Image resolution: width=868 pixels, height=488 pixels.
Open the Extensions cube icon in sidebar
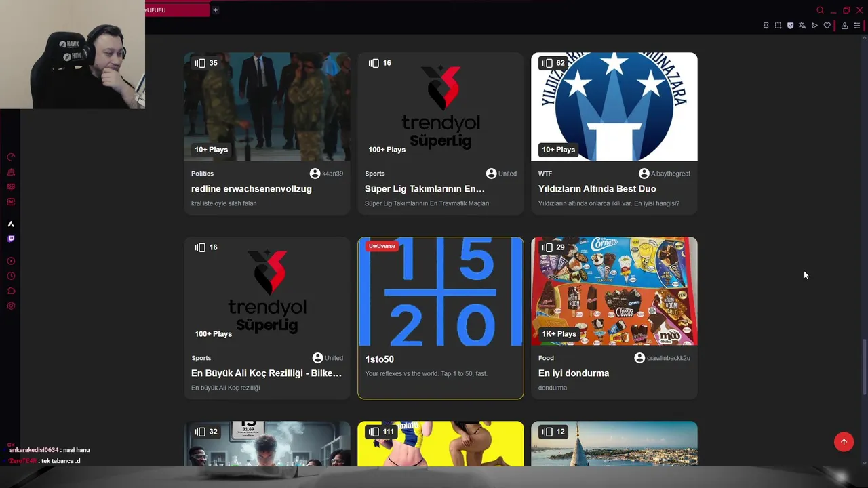click(x=11, y=291)
